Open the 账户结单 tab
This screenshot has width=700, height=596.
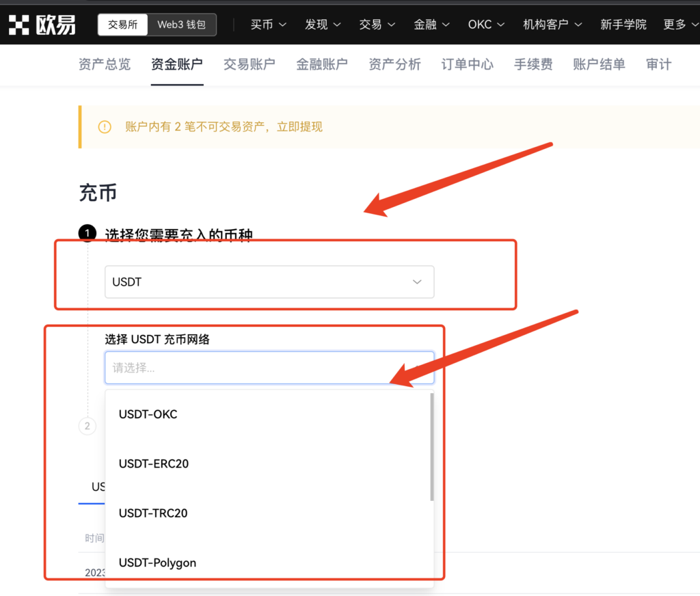(x=599, y=64)
